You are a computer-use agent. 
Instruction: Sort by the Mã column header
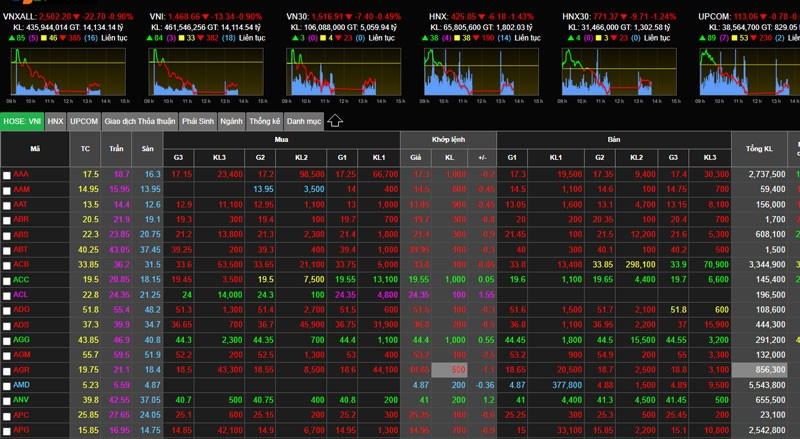pos(35,149)
